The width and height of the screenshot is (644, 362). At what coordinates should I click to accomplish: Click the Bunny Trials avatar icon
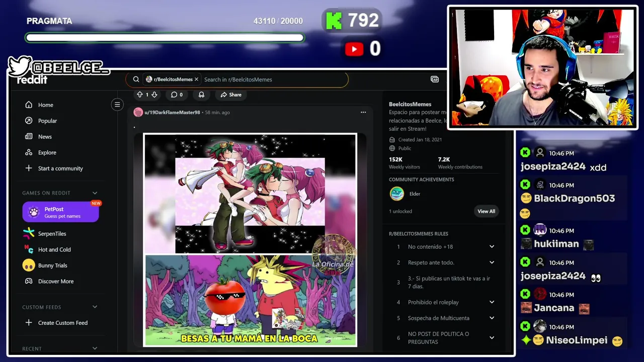[29, 265]
